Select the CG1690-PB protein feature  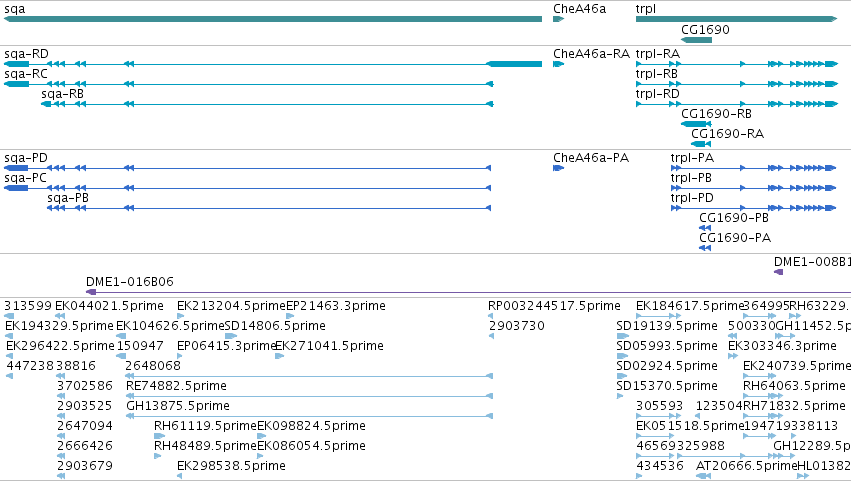pyautogui.click(x=705, y=228)
